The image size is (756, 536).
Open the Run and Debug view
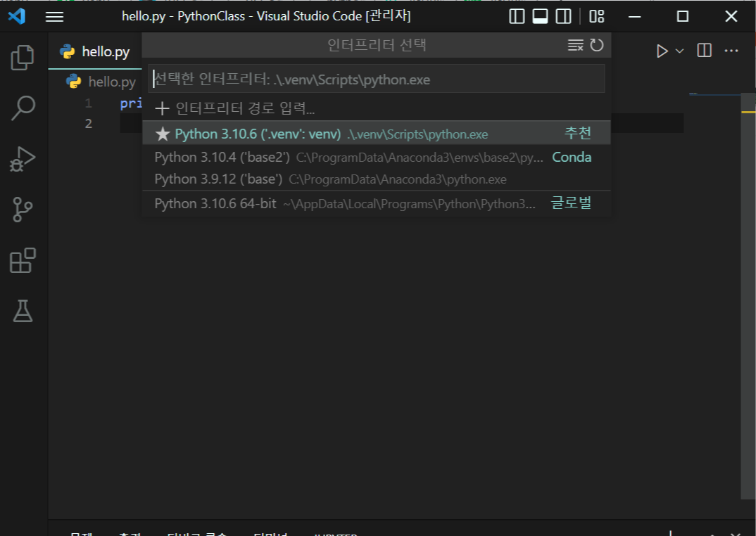click(23, 158)
